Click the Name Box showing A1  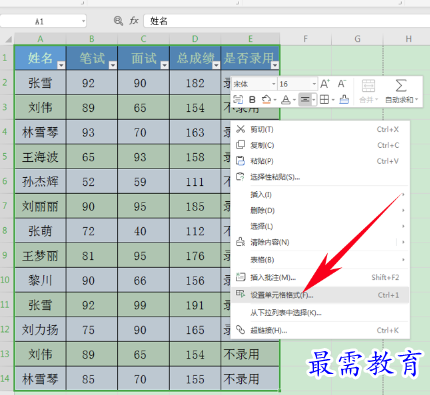tap(43, 22)
